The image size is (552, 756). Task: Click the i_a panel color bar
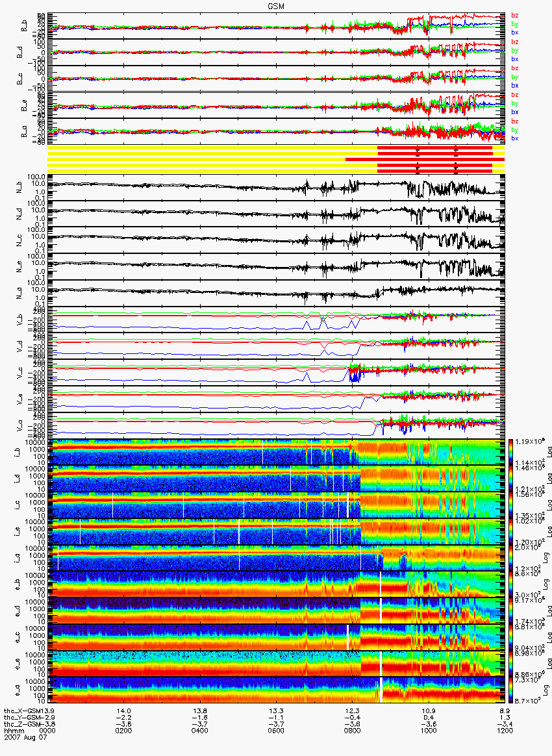coord(511,559)
